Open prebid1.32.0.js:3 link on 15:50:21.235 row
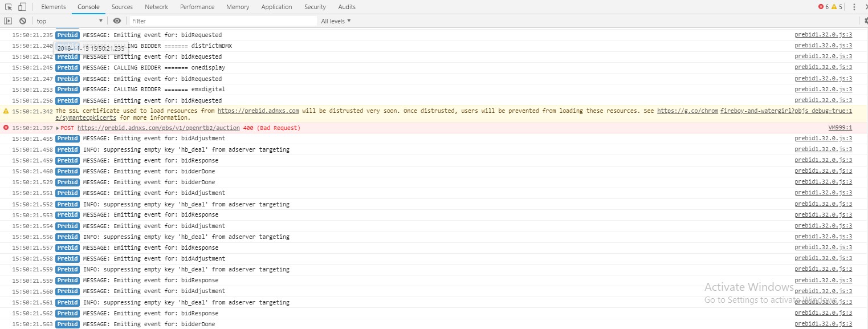The image size is (868, 329). click(x=824, y=35)
